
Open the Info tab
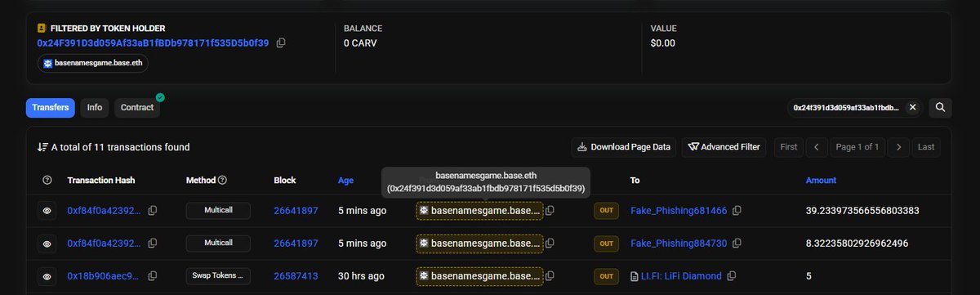(x=95, y=107)
